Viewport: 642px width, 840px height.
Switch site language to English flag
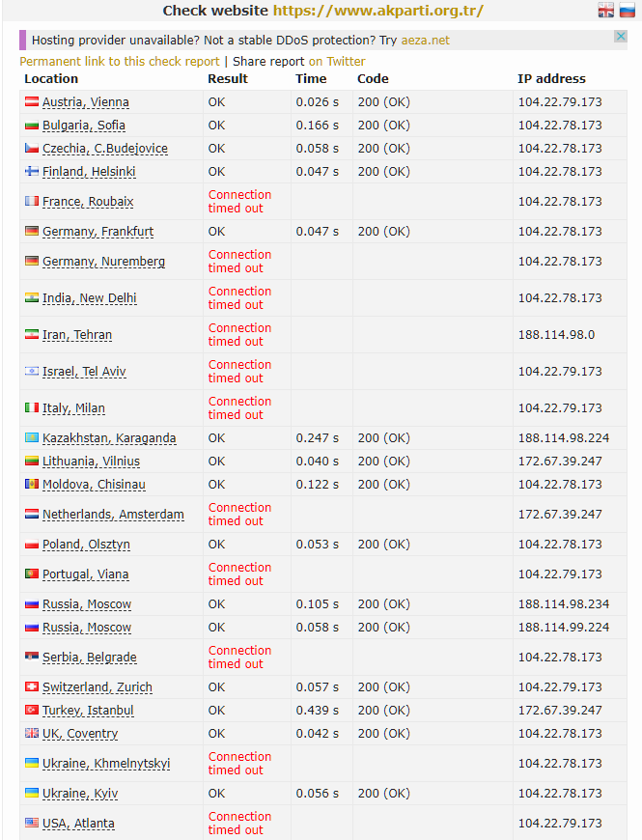click(x=605, y=11)
